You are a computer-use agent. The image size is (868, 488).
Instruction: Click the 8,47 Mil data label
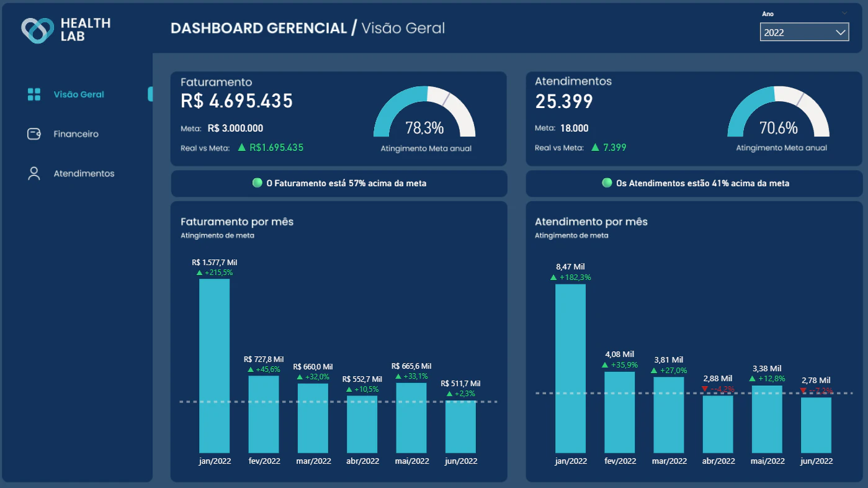tap(570, 267)
